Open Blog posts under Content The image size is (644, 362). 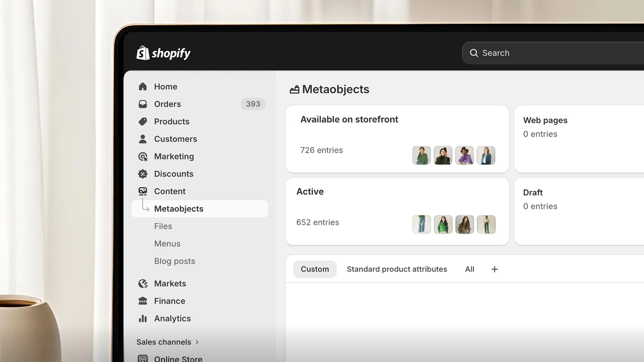click(174, 261)
